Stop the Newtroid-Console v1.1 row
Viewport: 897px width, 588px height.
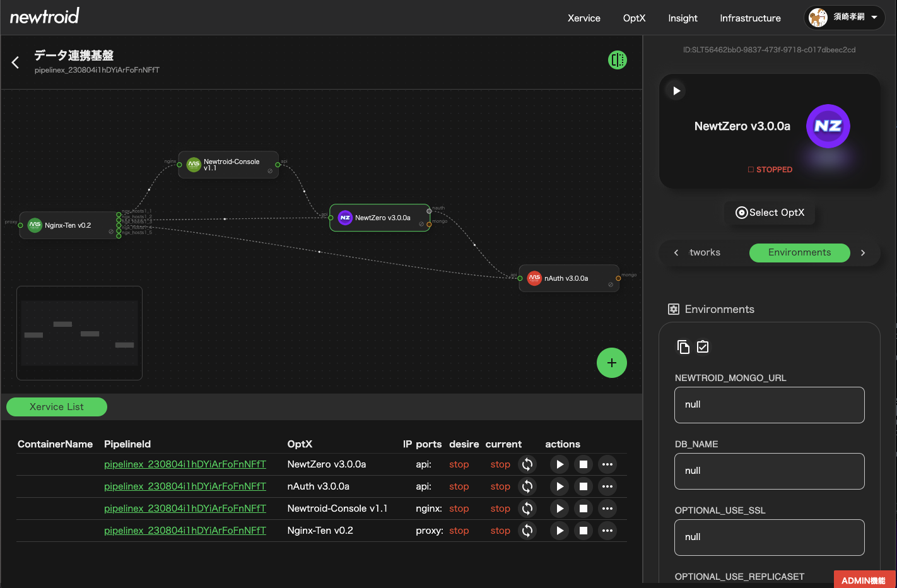tap(583, 509)
